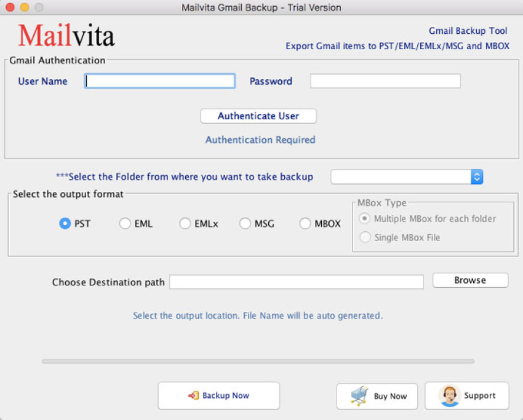Viewport: 523px width, 420px height.
Task: Select Single MBox File option
Action: [x=365, y=237]
